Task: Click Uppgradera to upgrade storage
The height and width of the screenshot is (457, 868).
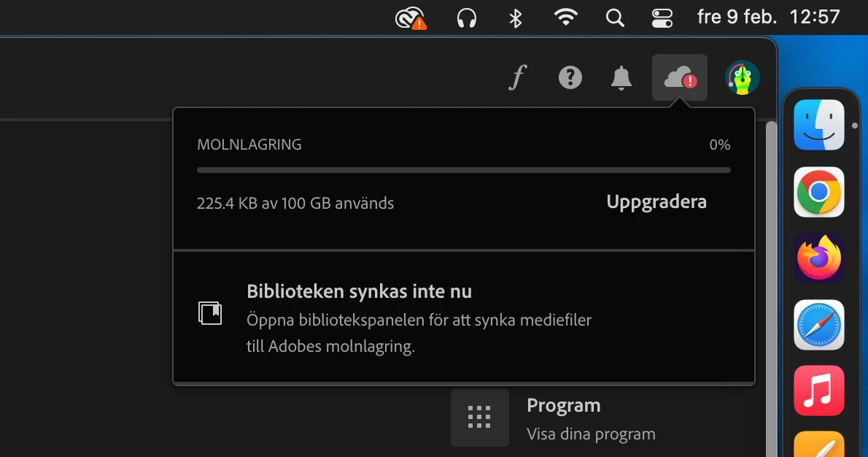Action: (656, 201)
